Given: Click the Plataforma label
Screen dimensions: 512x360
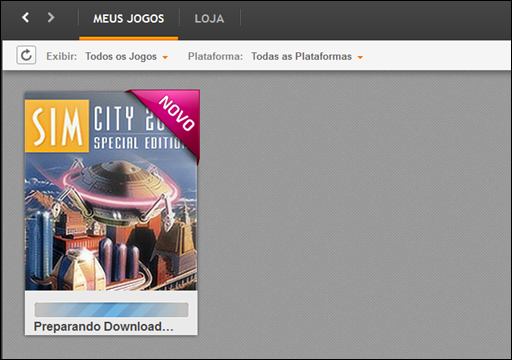Looking at the screenshot, I should point(215,56).
